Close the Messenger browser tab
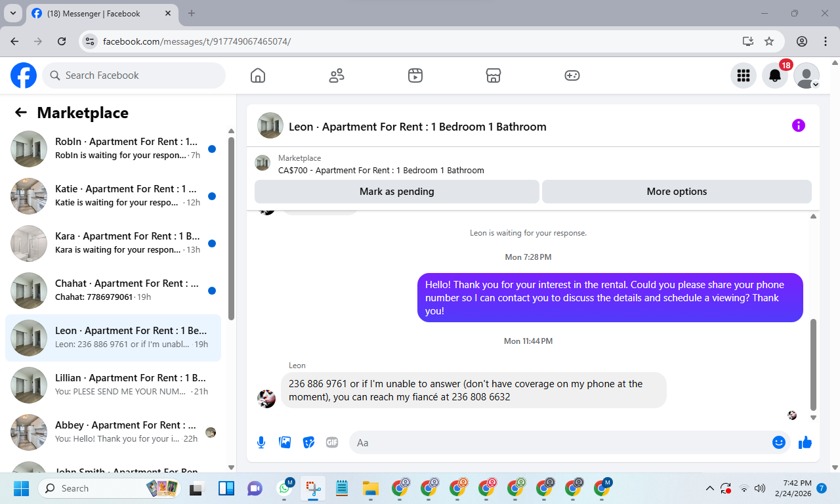Viewport: 840px width, 504px height. pos(168,13)
